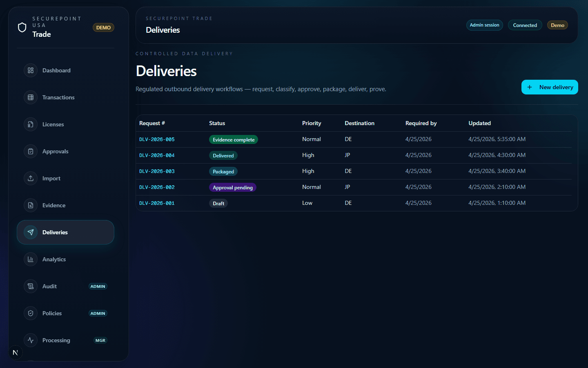The width and height of the screenshot is (588, 368).
Task: Select Approvals in the sidebar
Action: coord(65,151)
